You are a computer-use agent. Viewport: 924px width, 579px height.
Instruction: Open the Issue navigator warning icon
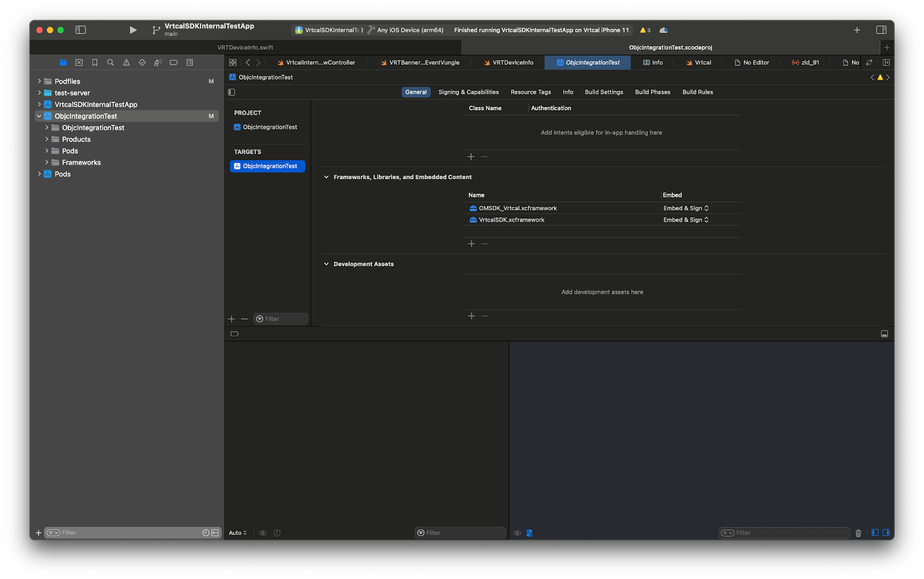click(x=126, y=62)
